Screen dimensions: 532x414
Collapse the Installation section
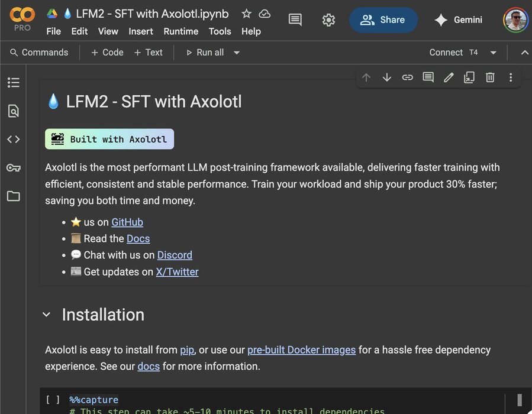[46, 315]
